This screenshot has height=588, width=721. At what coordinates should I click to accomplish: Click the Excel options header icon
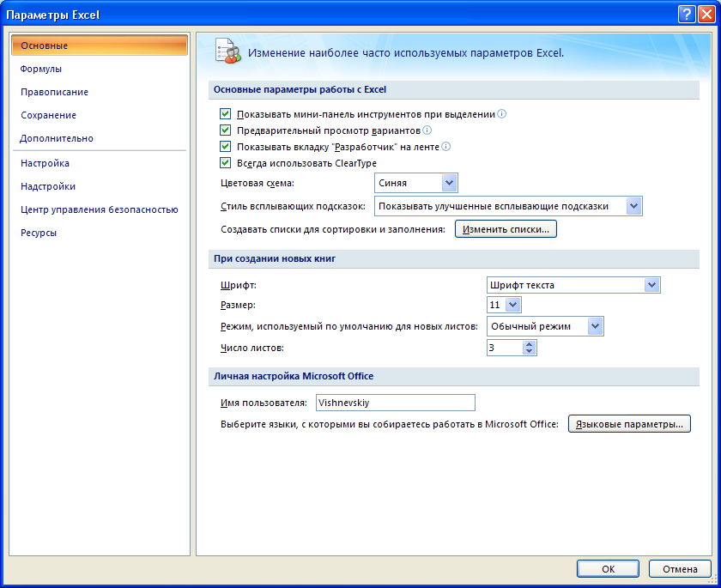228,51
